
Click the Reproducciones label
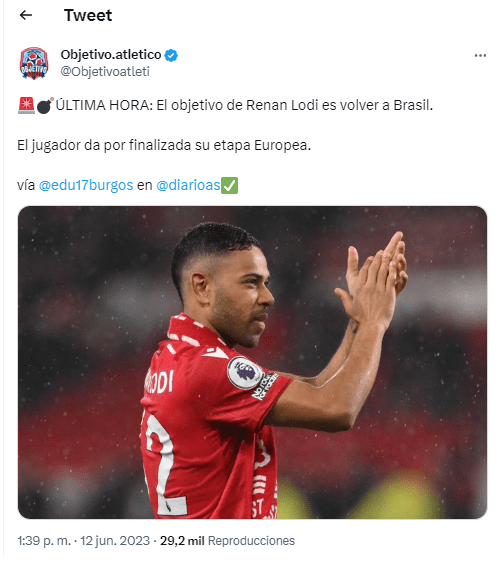click(251, 541)
